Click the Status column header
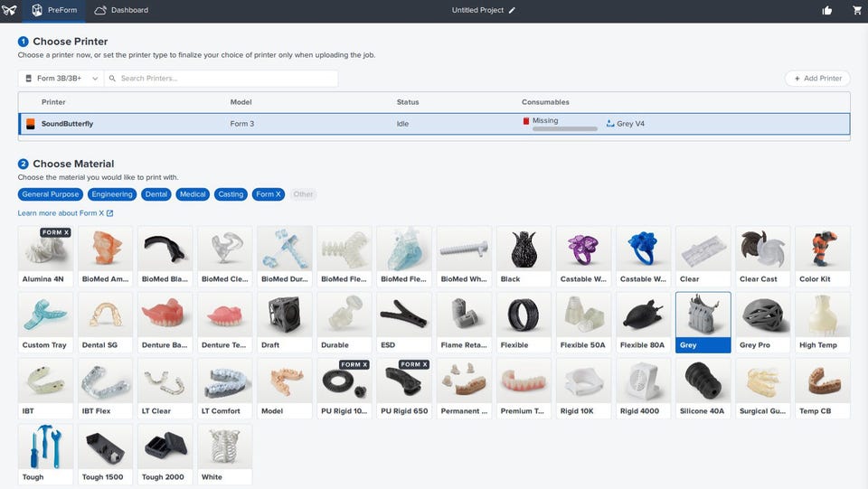The image size is (868, 489). click(408, 102)
